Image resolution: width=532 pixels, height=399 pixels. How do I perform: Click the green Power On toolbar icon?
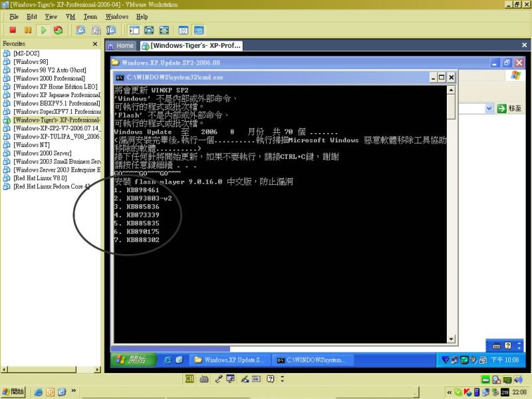click(x=43, y=30)
